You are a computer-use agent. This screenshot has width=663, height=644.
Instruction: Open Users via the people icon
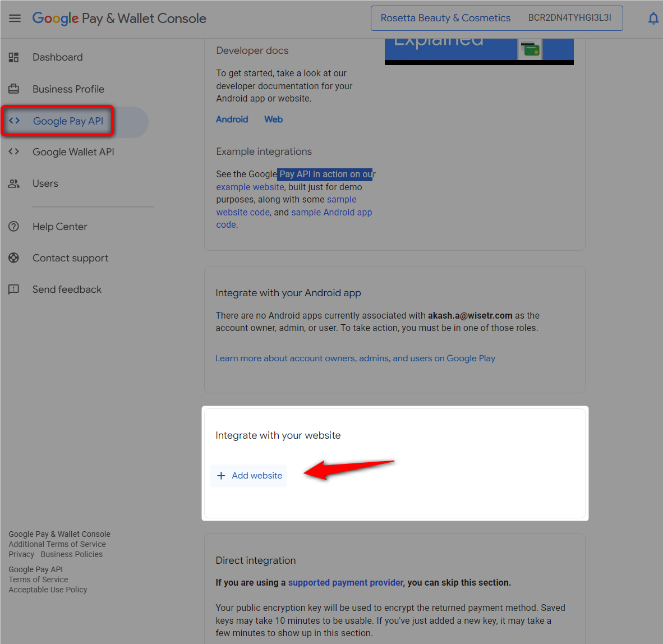click(x=13, y=183)
